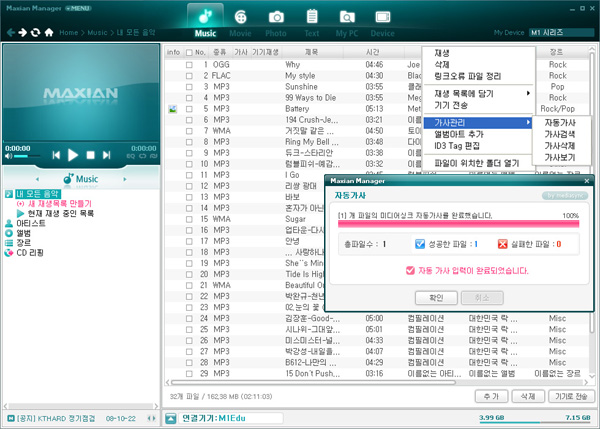Select 자동가사 in submenu
This screenshot has width=600, height=429.
(560, 122)
